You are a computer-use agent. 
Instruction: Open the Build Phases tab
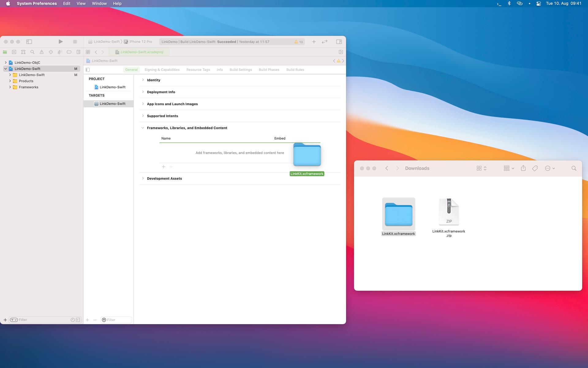tap(269, 70)
